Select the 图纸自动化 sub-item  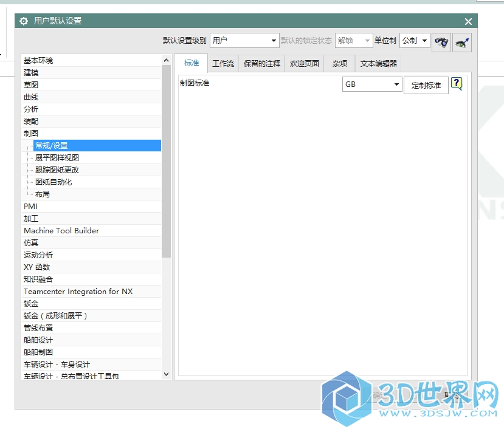[97, 182]
